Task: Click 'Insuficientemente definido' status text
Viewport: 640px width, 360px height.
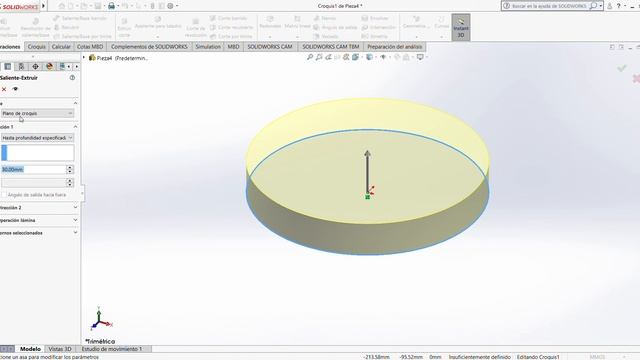Action: pos(480,357)
